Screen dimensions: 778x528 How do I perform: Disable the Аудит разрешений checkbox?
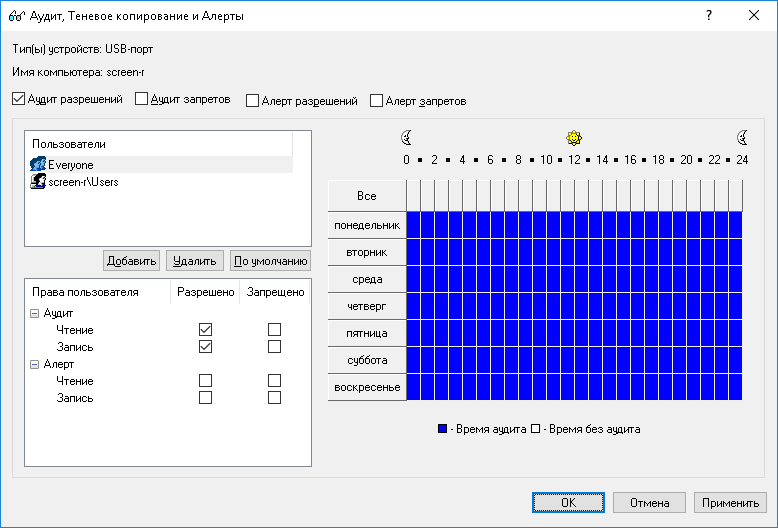click(x=19, y=100)
